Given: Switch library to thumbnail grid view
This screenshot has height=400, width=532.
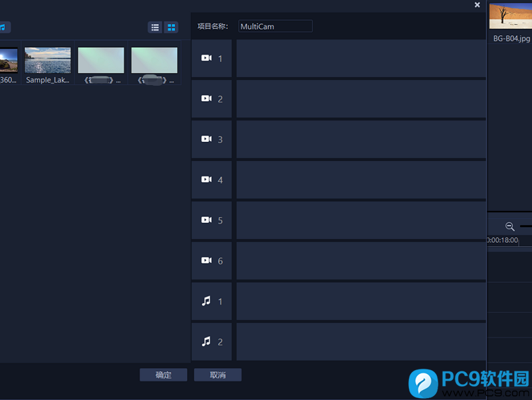Looking at the screenshot, I should coord(171,27).
